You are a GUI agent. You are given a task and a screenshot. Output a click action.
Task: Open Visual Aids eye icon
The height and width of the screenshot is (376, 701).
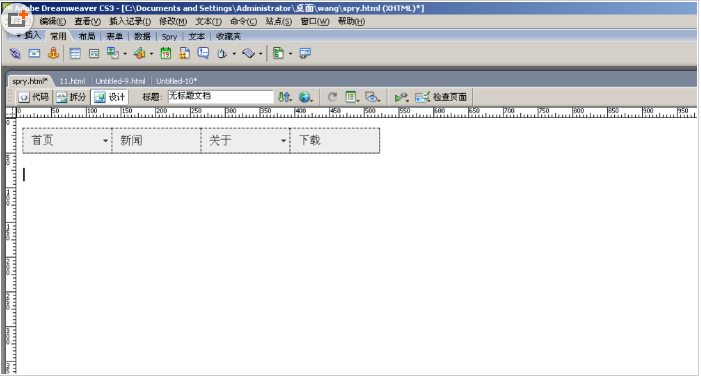(x=372, y=97)
